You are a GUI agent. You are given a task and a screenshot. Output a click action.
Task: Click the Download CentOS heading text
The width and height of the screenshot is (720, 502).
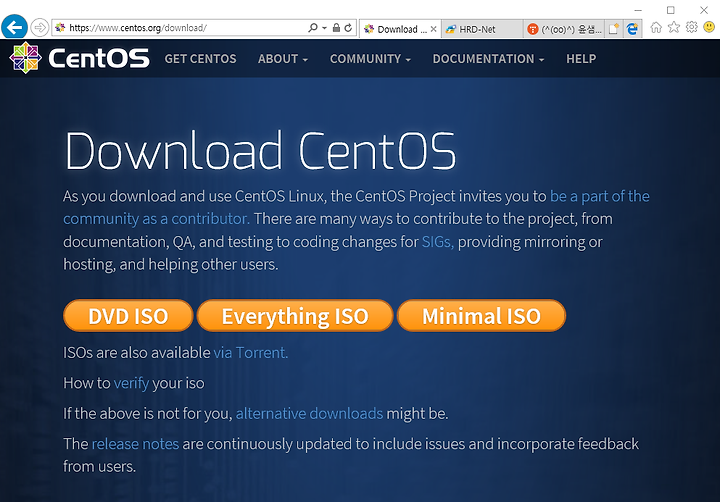[x=260, y=151]
